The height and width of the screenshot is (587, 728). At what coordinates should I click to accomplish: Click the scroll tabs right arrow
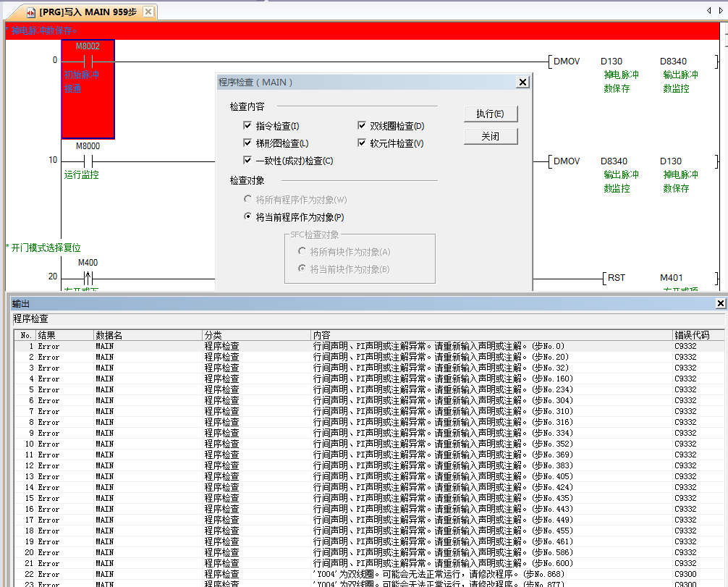click(x=721, y=12)
